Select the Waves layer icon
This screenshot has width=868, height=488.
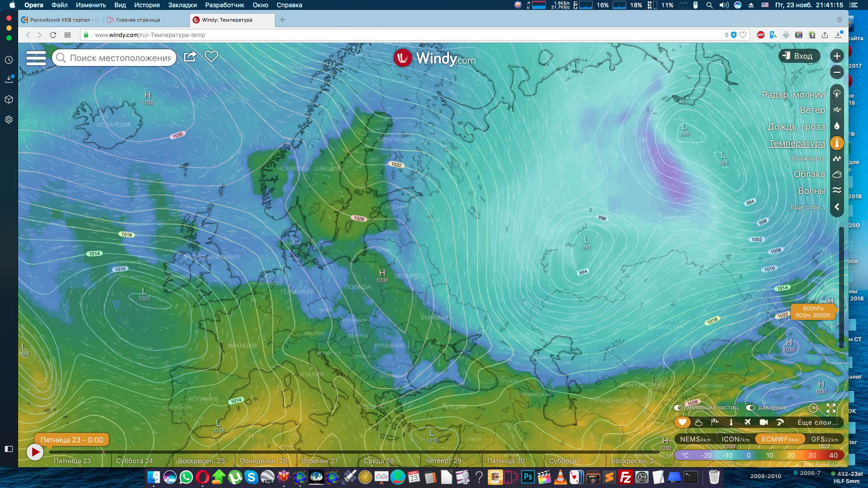pyautogui.click(x=837, y=190)
